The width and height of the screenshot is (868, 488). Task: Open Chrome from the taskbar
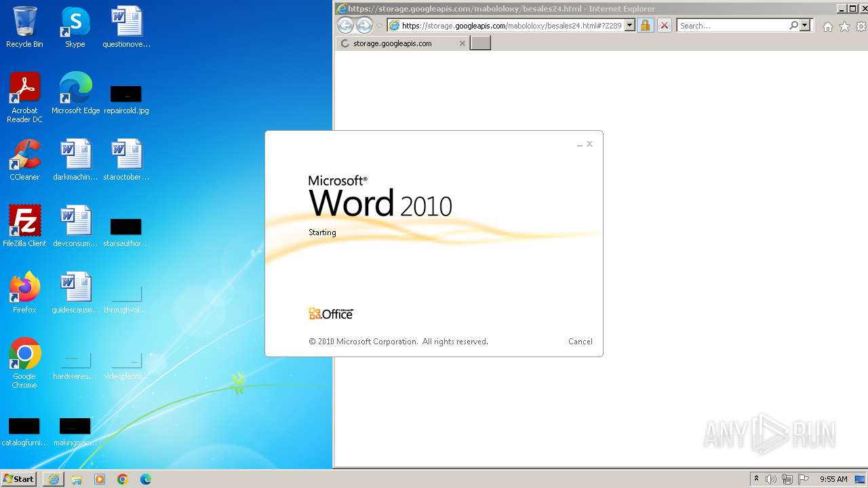[x=123, y=479]
